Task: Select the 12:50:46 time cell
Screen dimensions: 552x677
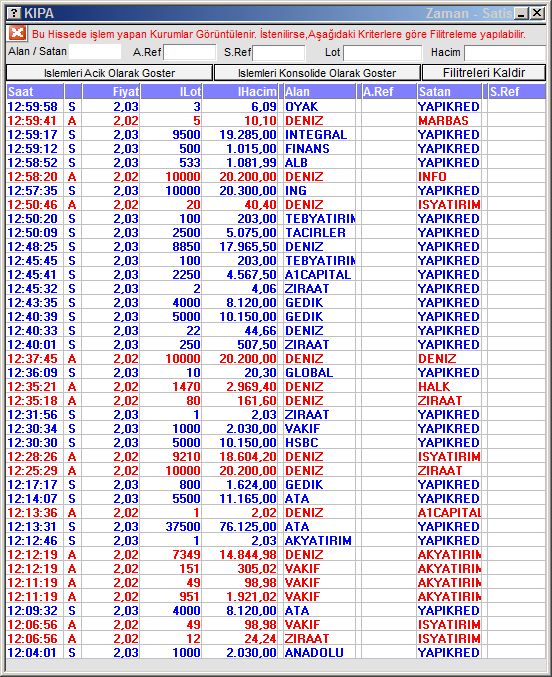Action: pos(35,205)
